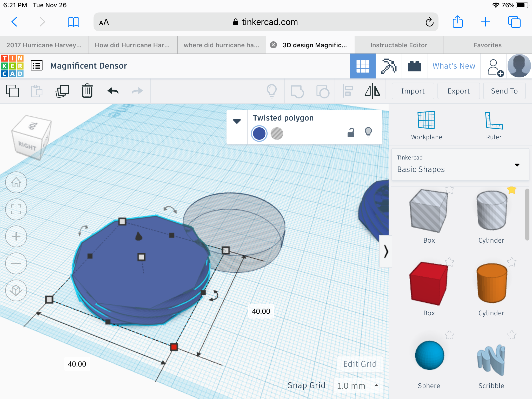Zoom in with the plus circle
Screen dimensions: 532x399
pyautogui.click(x=16, y=236)
